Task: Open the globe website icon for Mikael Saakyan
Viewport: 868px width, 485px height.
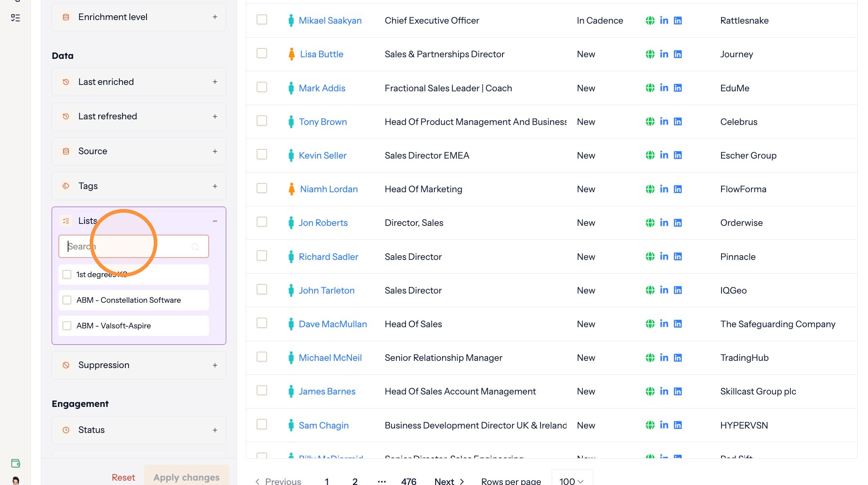Action: (650, 20)
